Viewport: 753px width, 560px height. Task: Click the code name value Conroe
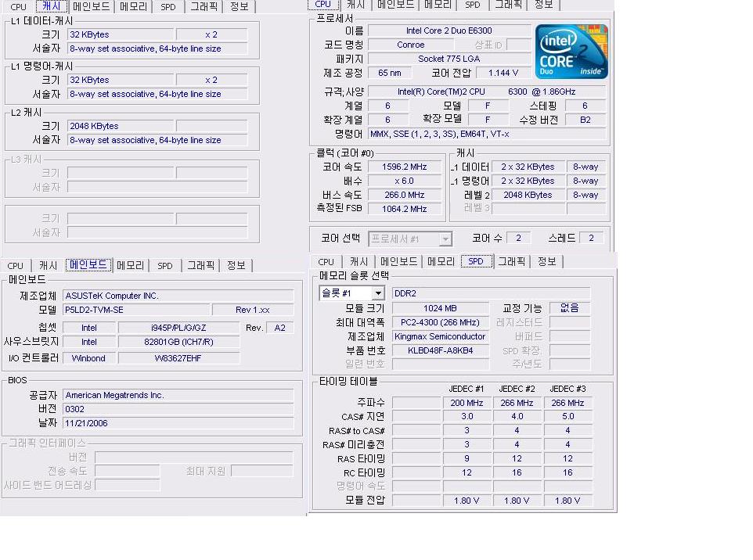pos(411,45)
